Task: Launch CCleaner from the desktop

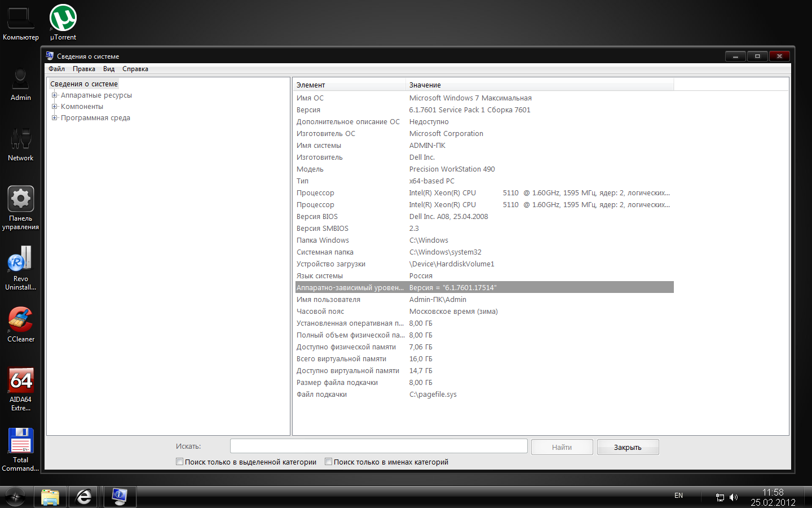Action: [20, 325]
